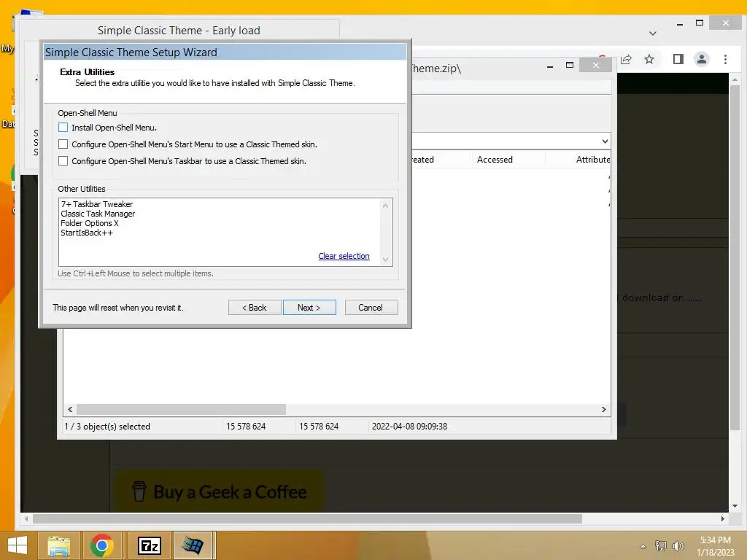
Task: Switch to 7-Zip in taskbar
Action: pyautogui.click(x=149, y=545)
